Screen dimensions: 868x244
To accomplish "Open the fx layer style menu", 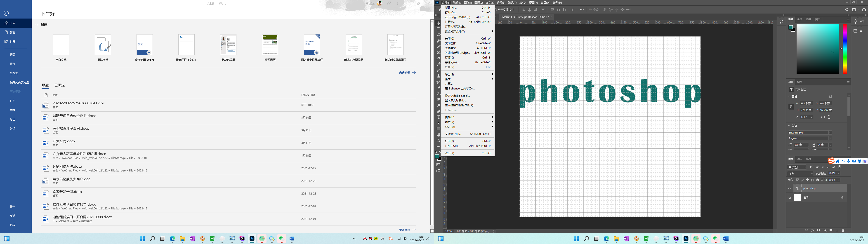I will pyautogui.click(x=813, y=230).
